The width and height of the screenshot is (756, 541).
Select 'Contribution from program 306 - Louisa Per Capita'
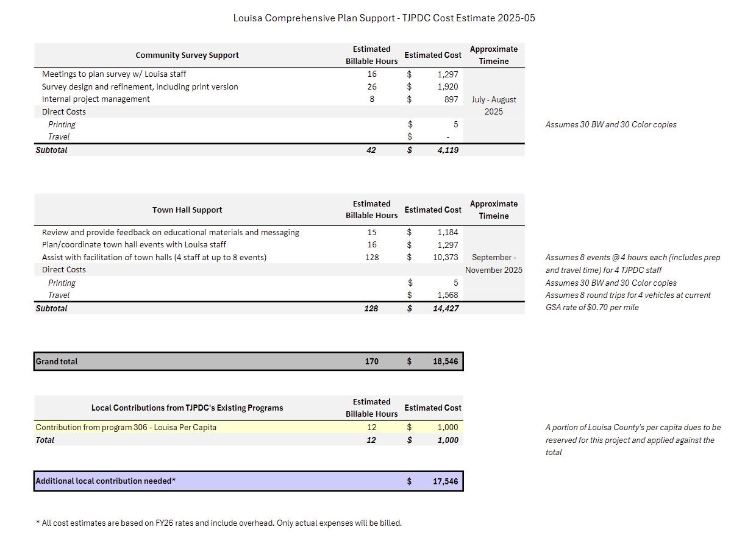126,427
